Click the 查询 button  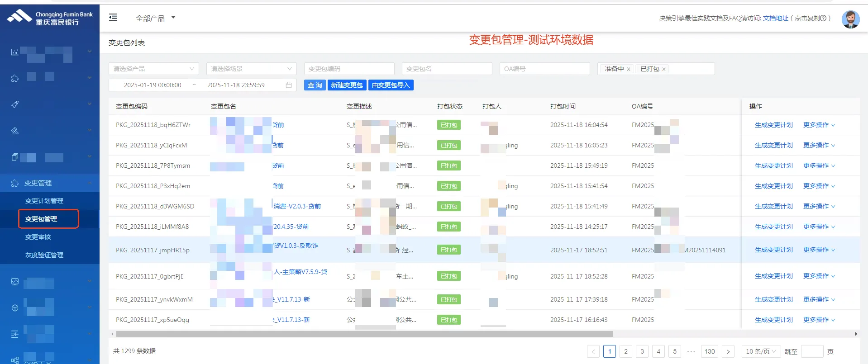pos(315,85)
